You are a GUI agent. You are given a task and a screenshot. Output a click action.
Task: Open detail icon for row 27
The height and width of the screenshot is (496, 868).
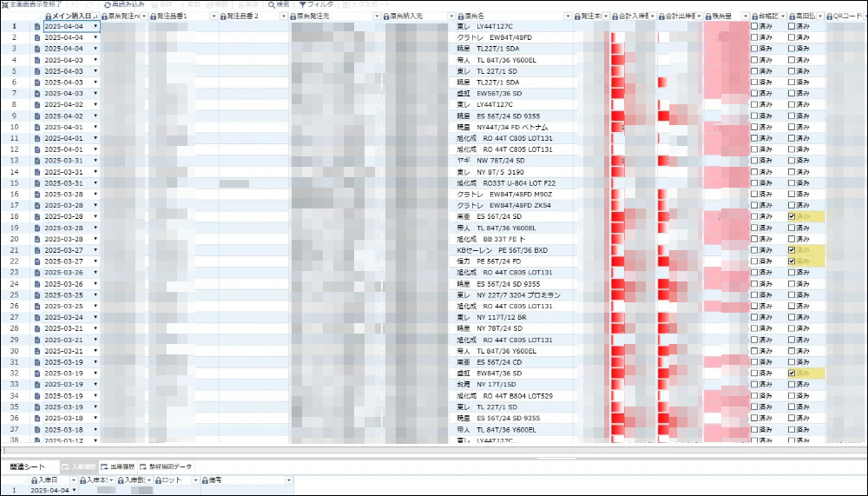[37, 318]
